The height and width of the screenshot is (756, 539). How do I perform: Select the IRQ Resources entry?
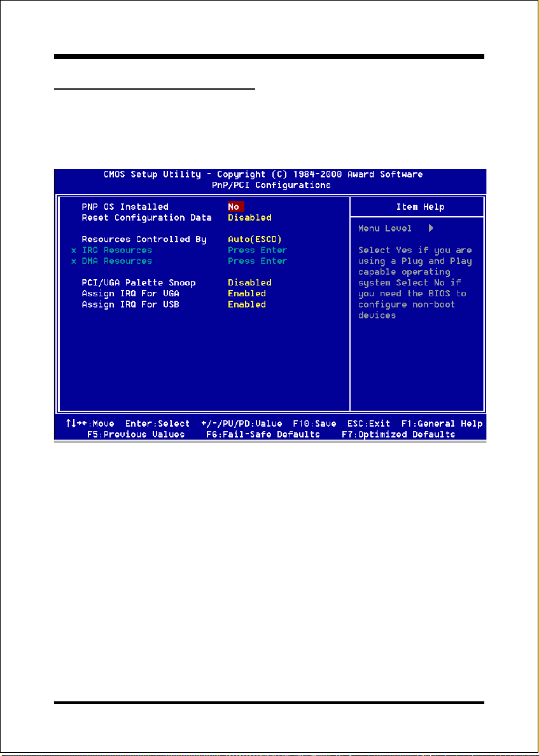coord(117,251)
